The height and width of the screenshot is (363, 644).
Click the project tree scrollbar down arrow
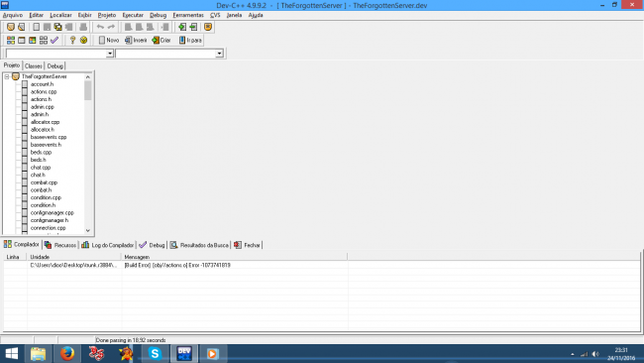(x=88, y=231)
